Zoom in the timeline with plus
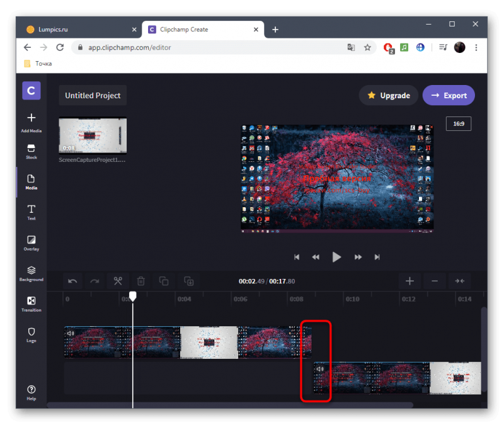 409,281
